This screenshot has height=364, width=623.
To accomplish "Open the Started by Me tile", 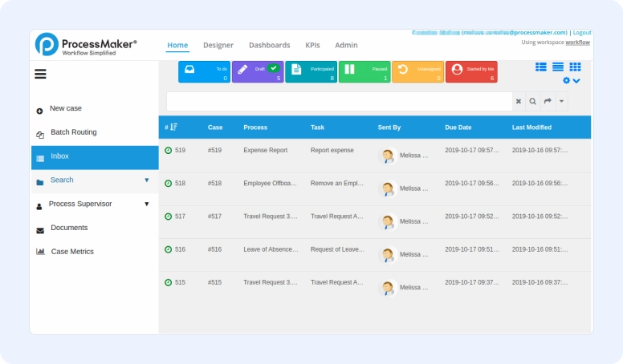I will [x=471, y=72].
